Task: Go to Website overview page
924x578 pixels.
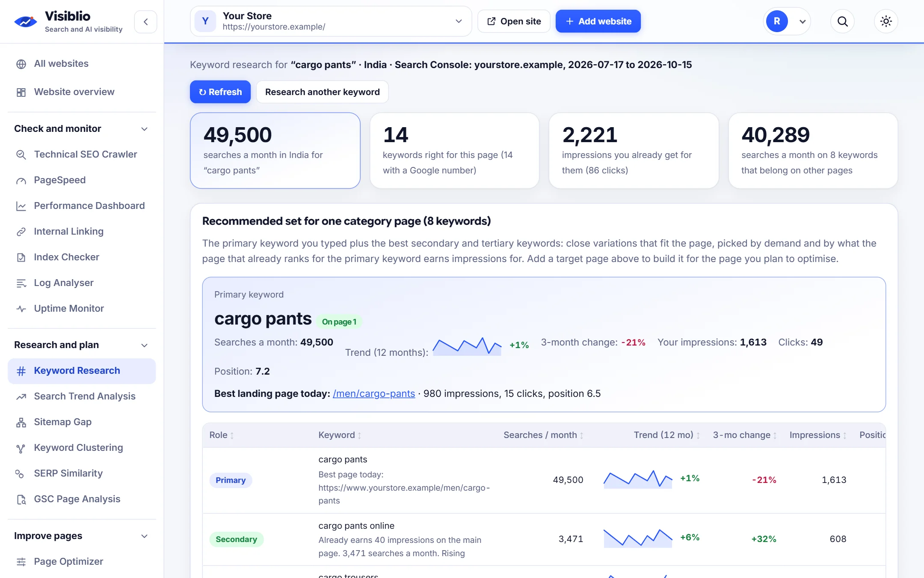Action: (x=82, y=92)
